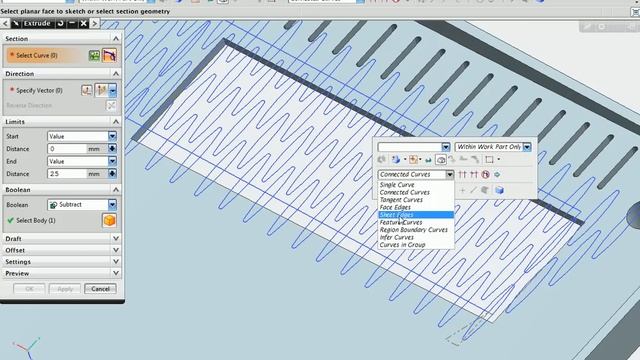Click the teal return-arrow icon in floating toolbar
This screenshot has height=360, width=640.
pos(428,160)
